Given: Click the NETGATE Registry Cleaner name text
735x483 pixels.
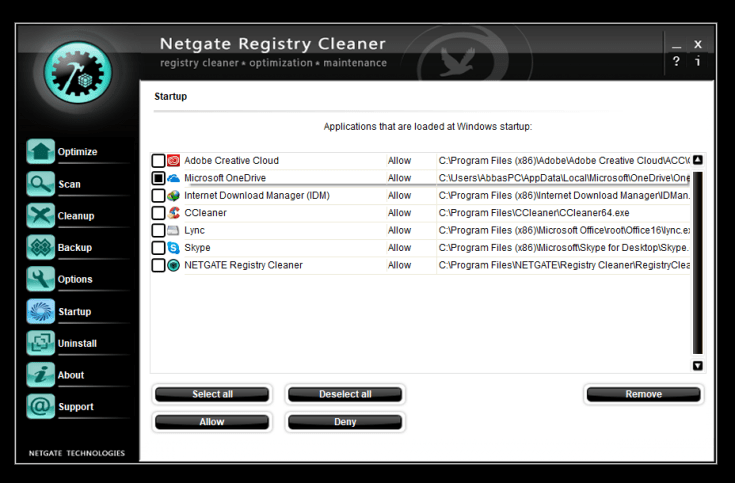Looking at the screenshot, I should [243, 265].
